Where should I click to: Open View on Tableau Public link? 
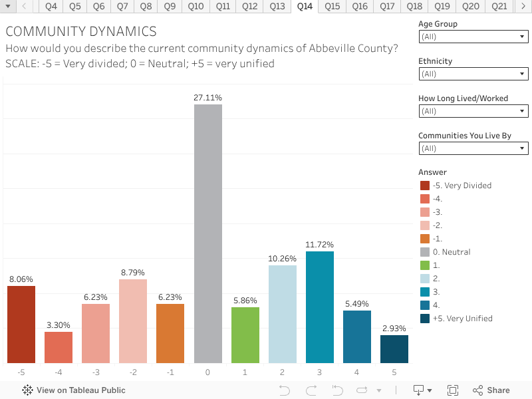click(x=80, y=390)
